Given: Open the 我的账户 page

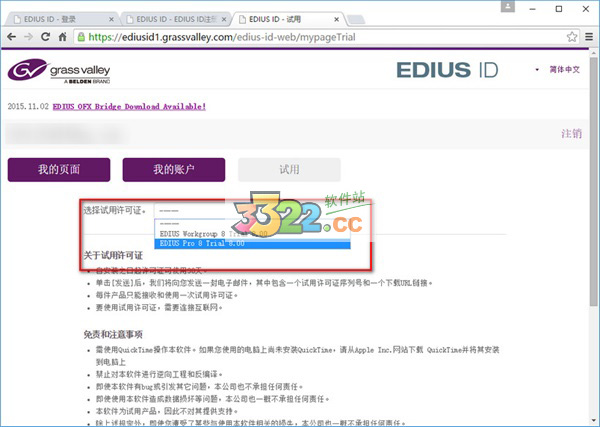Looking at the screenshot, I should (x=174, y=169).
